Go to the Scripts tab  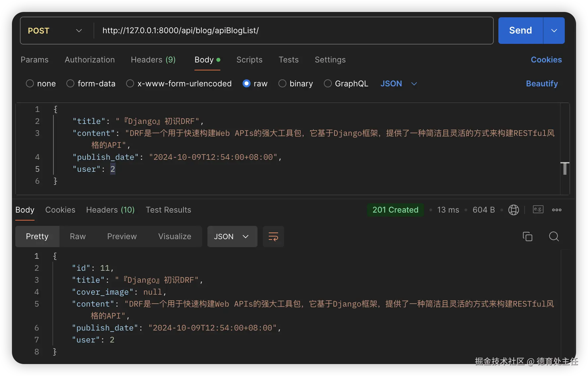(x=250, y=60)
